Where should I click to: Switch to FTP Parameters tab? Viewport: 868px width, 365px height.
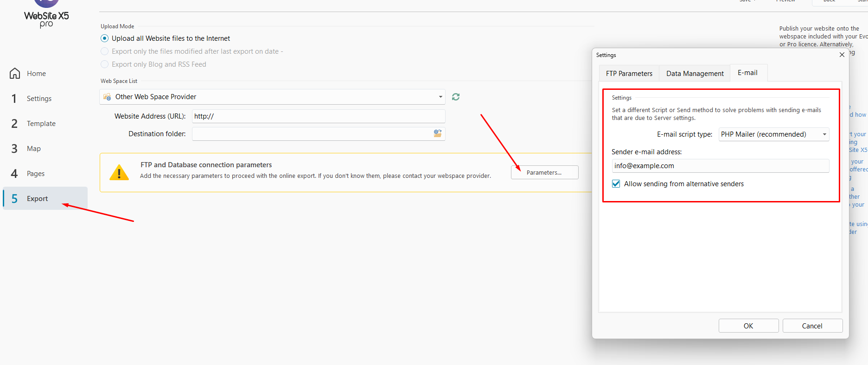[629, 74]
